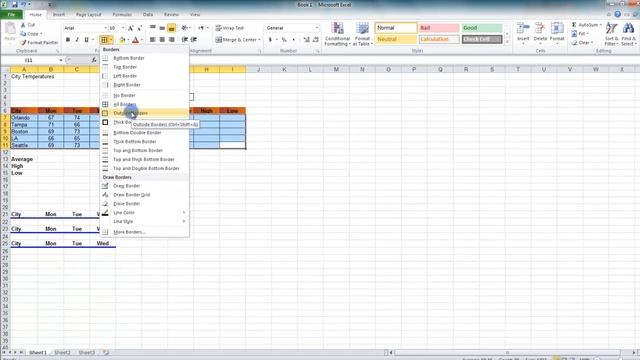Open the Borders dropdown arrow
The width and height of the screenshot is (640, 360).
[111, 40]
